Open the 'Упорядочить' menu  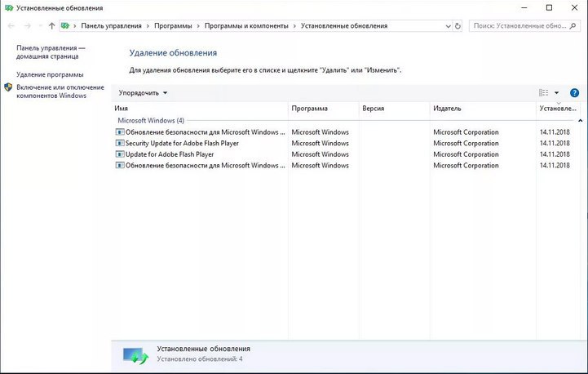pos(143,93)
